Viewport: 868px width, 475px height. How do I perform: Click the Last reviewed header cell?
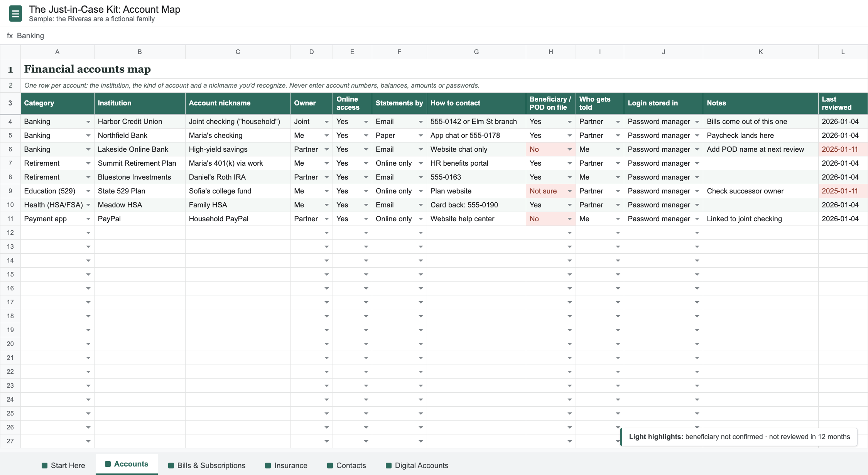pyautogui.click(x=843, y=103)
